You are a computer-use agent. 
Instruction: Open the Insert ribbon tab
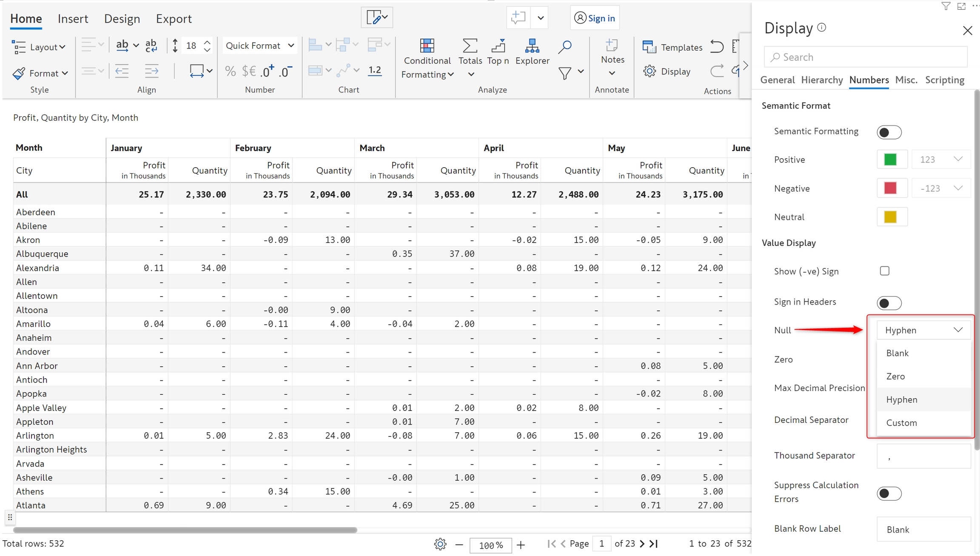coord(73,19)
